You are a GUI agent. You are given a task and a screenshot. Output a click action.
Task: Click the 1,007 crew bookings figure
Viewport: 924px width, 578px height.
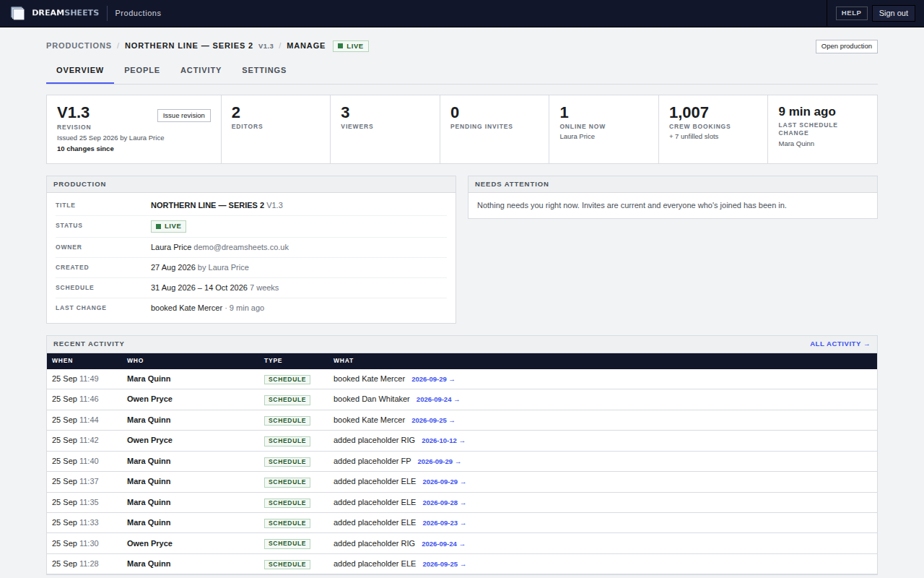689,113
